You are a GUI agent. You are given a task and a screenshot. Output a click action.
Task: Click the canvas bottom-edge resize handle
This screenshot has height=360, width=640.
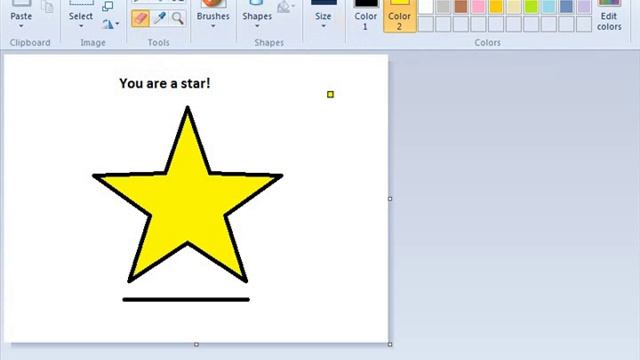tap(196, 344)
